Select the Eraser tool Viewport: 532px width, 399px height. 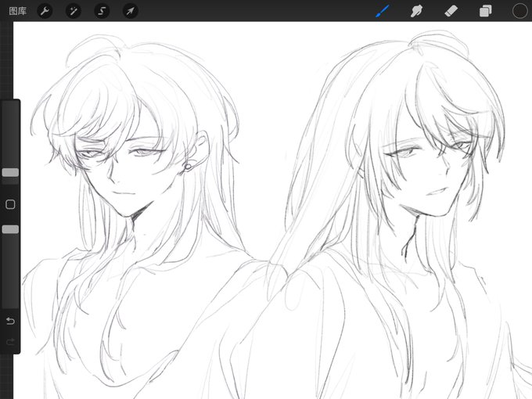click(451, 11)
